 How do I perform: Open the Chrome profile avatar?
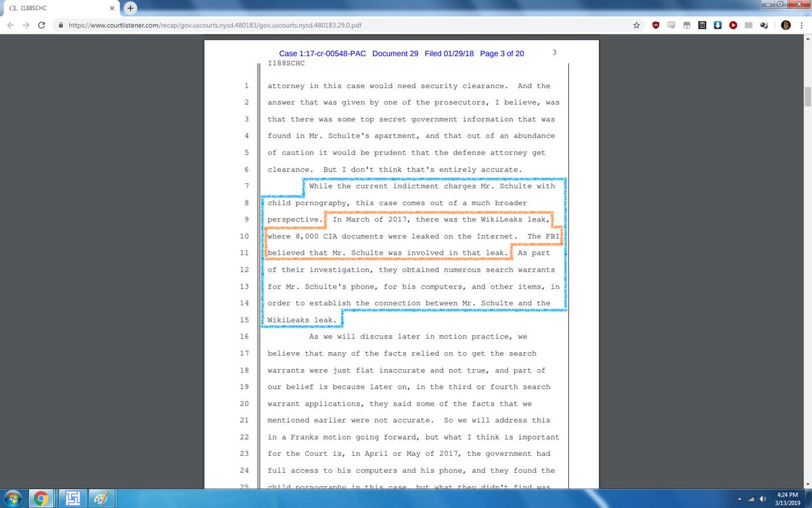coord(786,25)
